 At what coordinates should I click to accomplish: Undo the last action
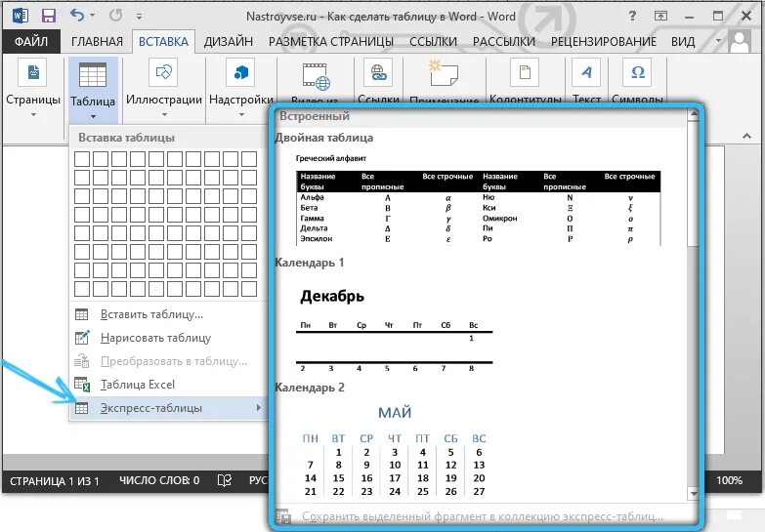pyautogui.click(x=77, y=16)
